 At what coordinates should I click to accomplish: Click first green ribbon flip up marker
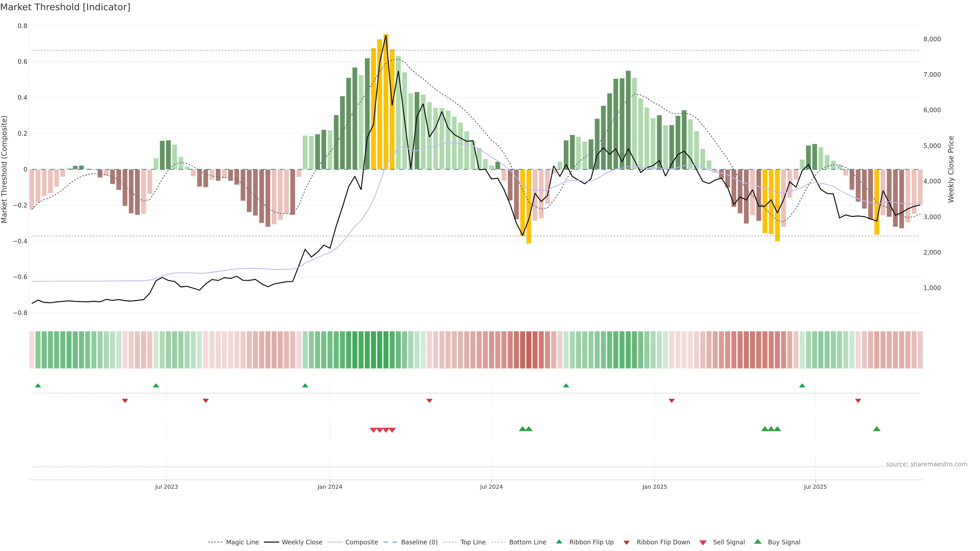[x=38, y=386]
